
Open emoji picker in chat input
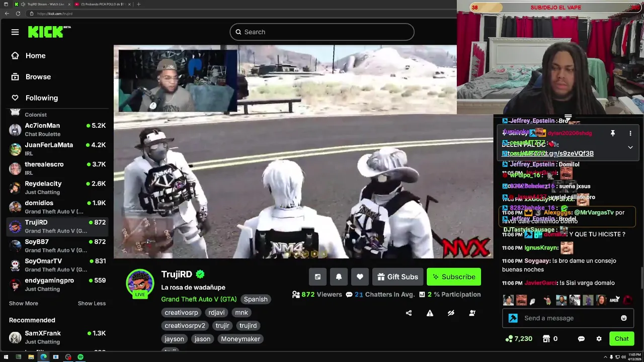coord(624,318)
